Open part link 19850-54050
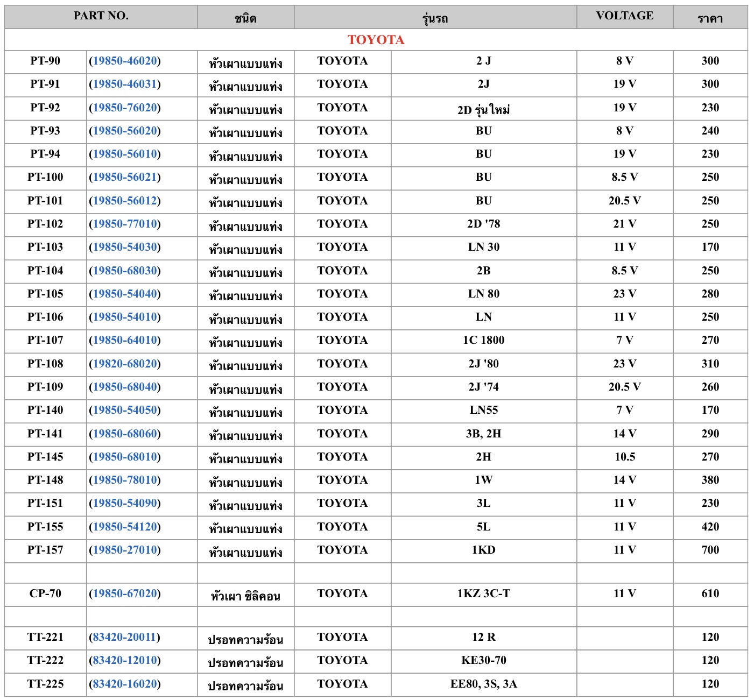Screen dimensions: 754x700 (x=125, y=410)
